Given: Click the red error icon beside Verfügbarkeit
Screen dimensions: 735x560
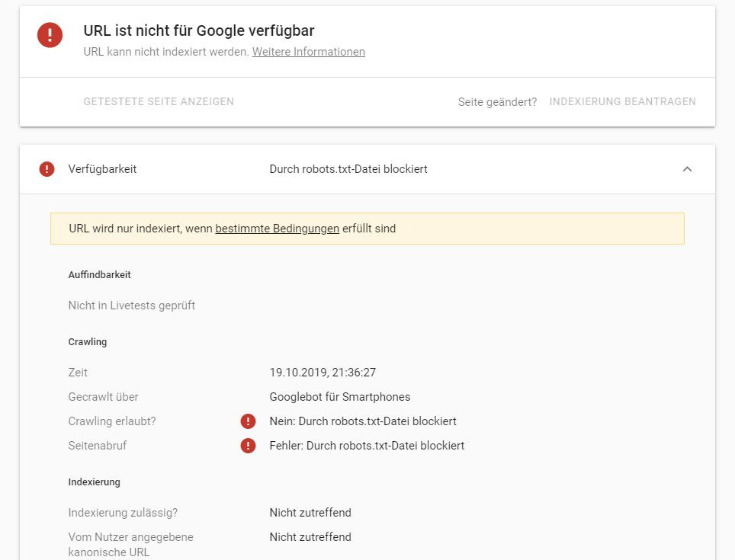Looking at the screenshot, I should (x=47, y=169).
